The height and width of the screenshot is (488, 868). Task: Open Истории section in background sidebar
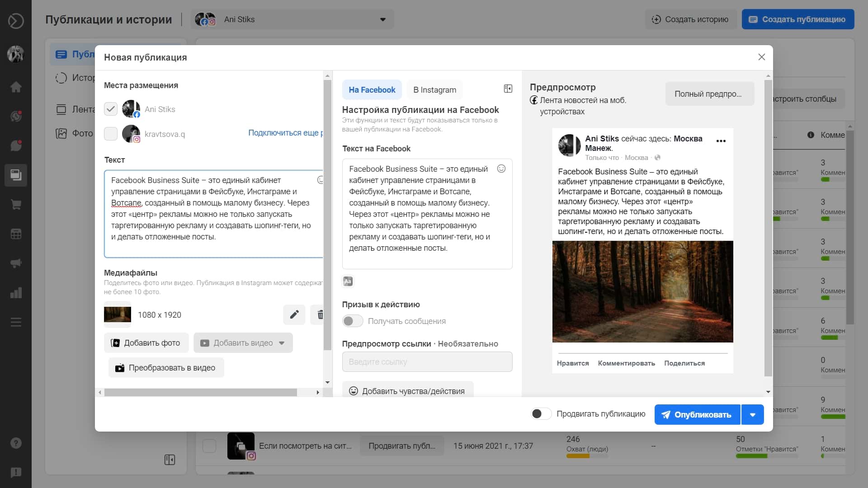pyautogui.click(x=75, y=78)
